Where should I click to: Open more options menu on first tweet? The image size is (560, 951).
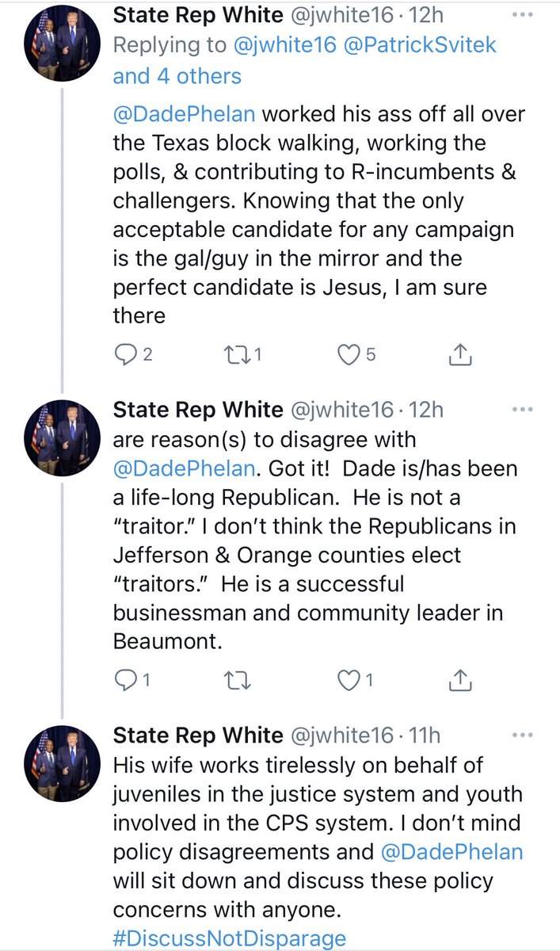(523, 14)
